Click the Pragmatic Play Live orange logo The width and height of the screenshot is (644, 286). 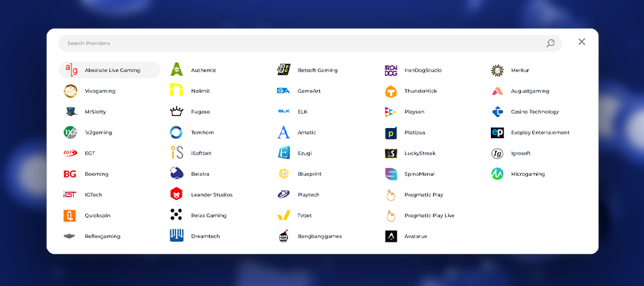[x=391, y=215]
